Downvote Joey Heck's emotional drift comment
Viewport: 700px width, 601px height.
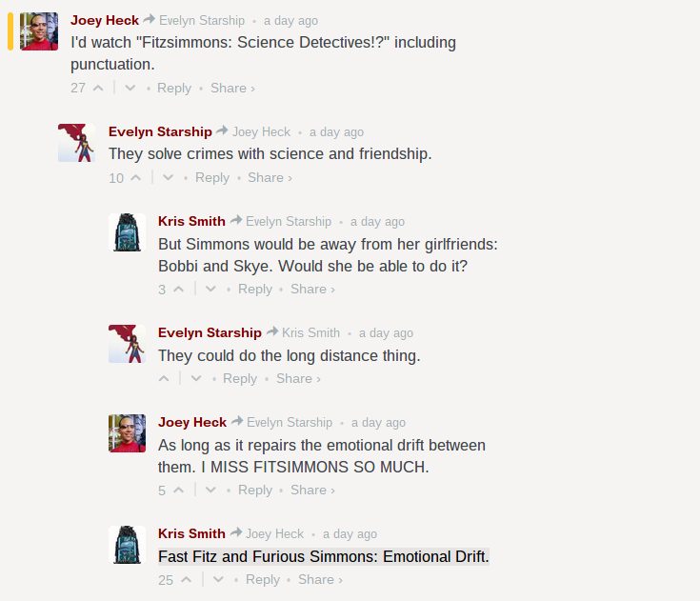pos(211,490)
